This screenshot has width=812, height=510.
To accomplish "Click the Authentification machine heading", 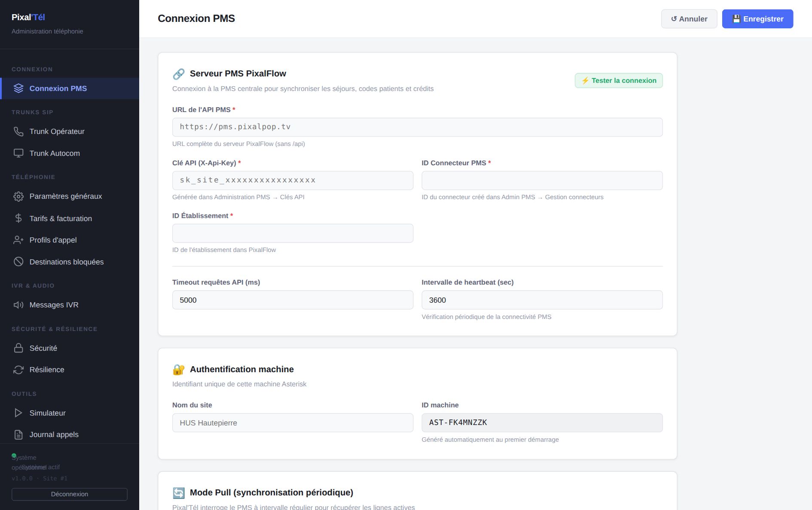I will [x=242, y=369].
